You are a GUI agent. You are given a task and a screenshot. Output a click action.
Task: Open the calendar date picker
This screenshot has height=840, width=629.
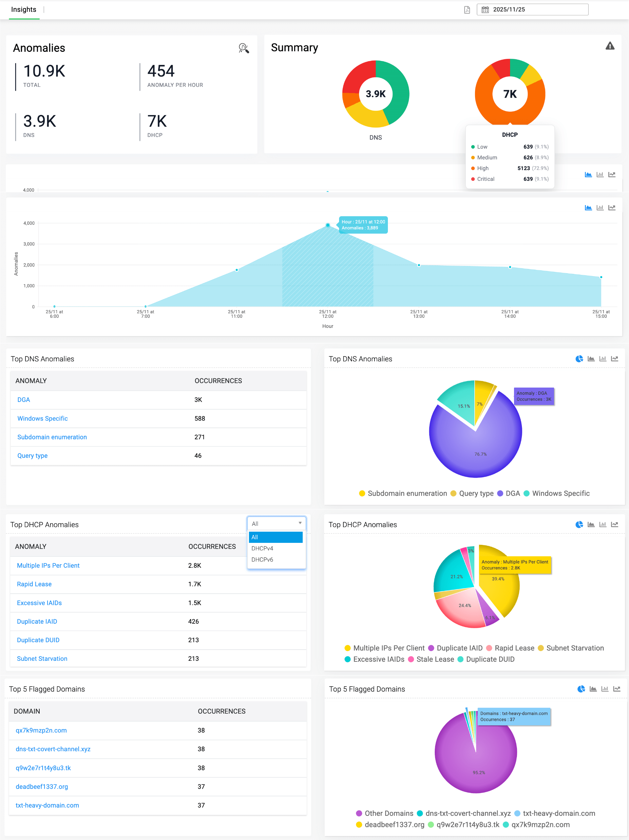tap(485, 10)
